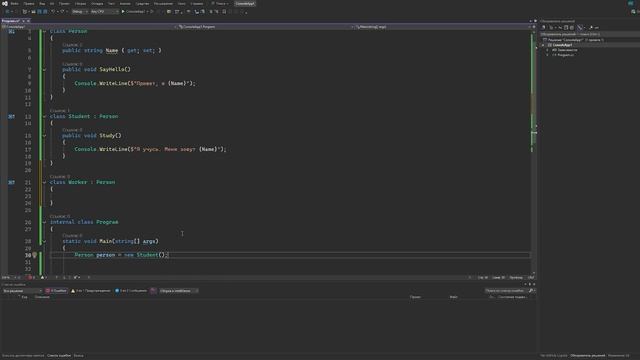Collapse the class Student code block
This screenshot has height=360, width=640.
[44, 117]
